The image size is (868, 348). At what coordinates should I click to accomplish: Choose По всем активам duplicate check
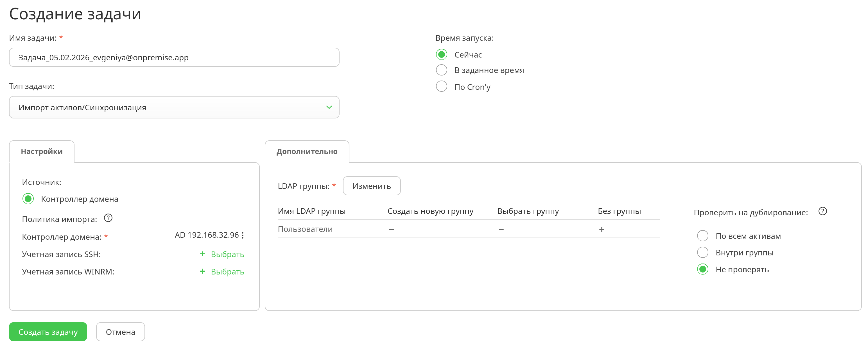pyautogui.click(x=702, y=236)
